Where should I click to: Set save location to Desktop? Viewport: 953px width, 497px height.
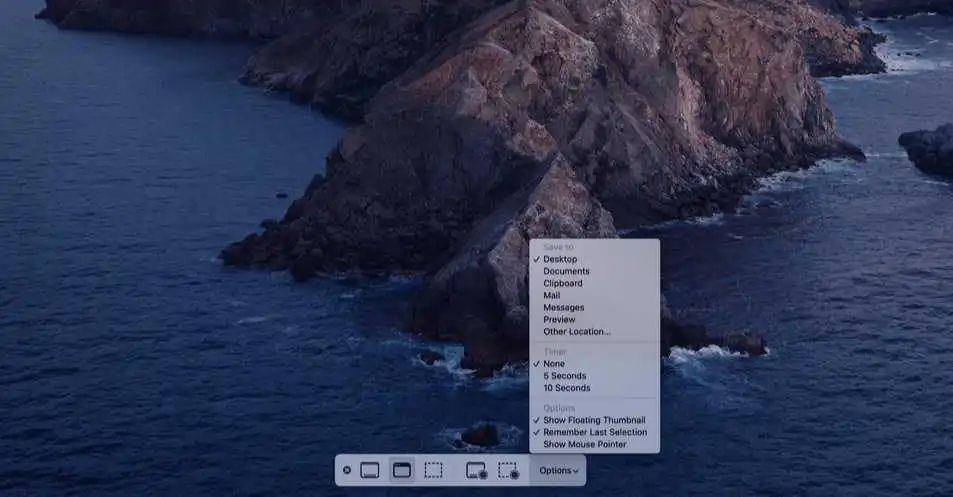(x=560, y=259)
